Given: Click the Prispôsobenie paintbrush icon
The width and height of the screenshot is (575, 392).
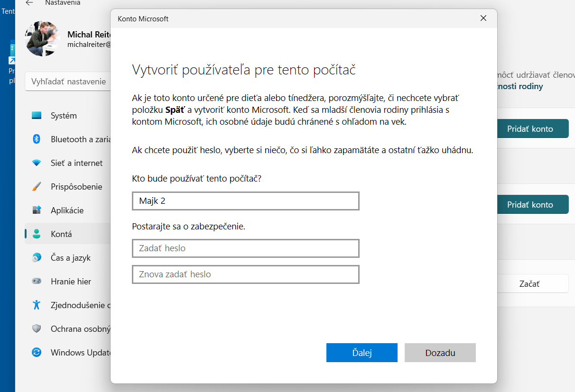Looking at the screenshot, I should [x=37, y=187].
